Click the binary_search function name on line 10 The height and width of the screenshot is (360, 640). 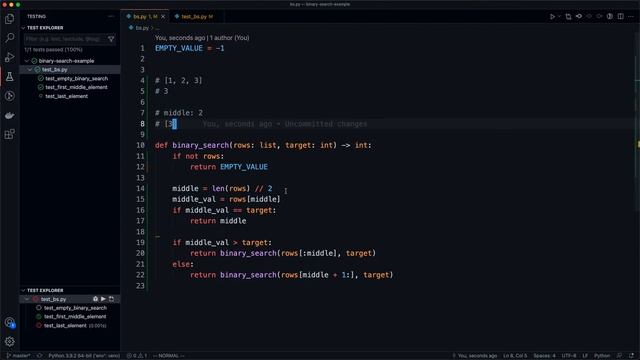coord(200,145)
